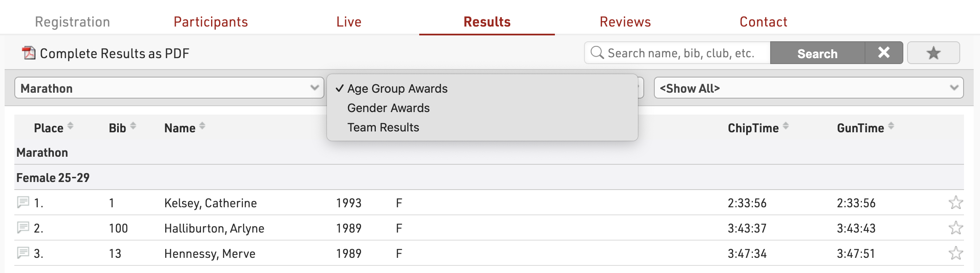
Task: Favorite Kelsey, Catherine with the star
Action: tap(956, 203)
